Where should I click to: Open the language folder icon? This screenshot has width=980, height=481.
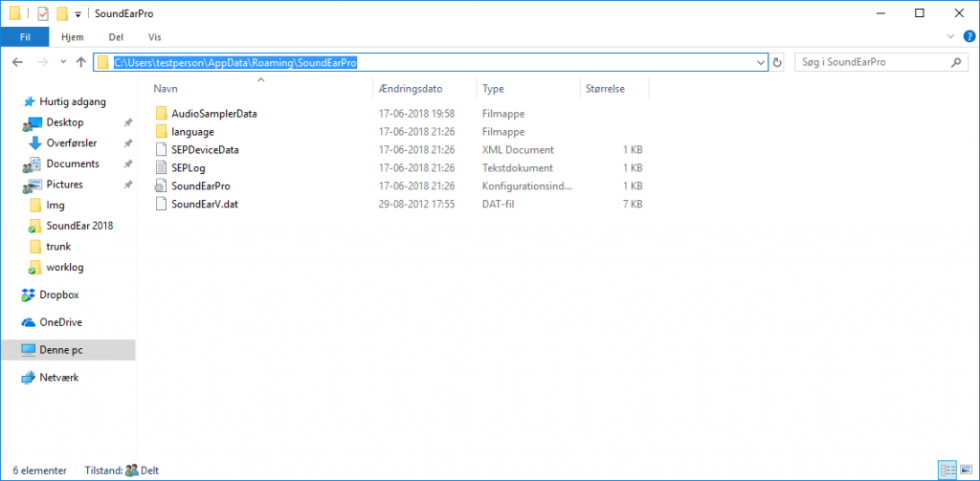(x=161, y=132)
